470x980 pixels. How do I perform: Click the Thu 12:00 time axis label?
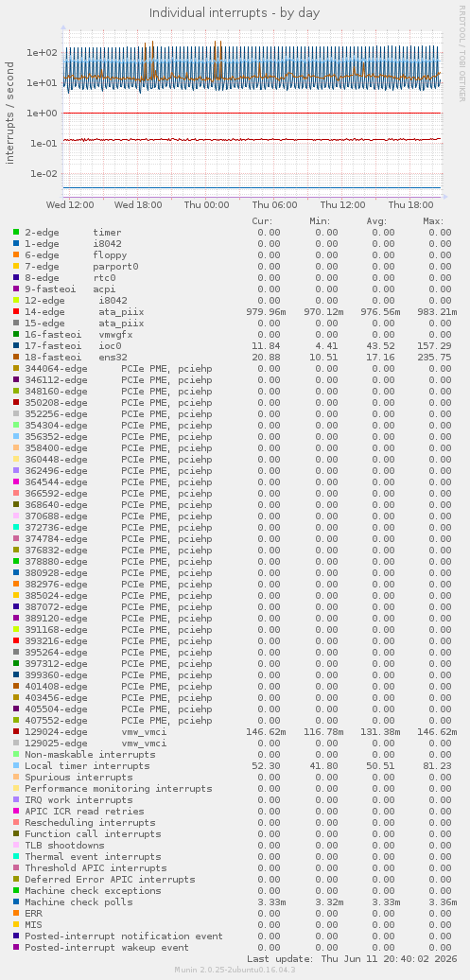pos(341,204)
